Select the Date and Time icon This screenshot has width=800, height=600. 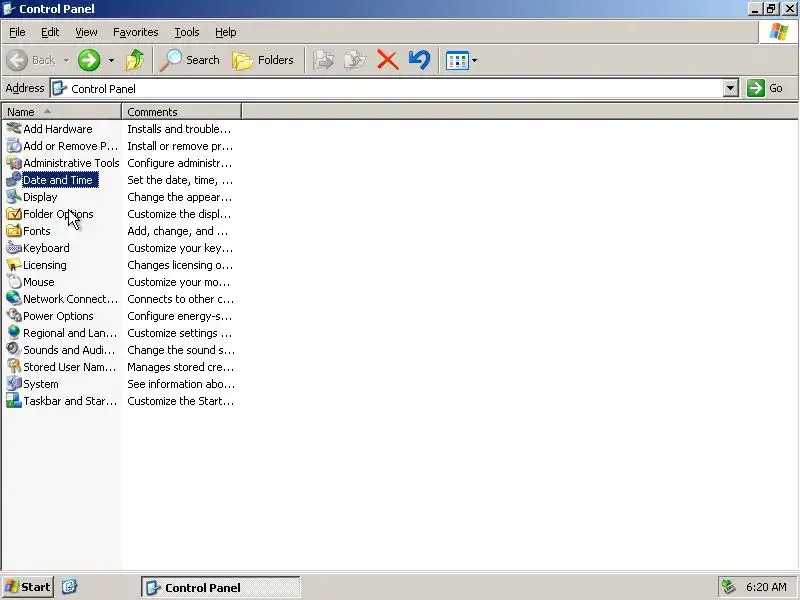tap(14, 180)
